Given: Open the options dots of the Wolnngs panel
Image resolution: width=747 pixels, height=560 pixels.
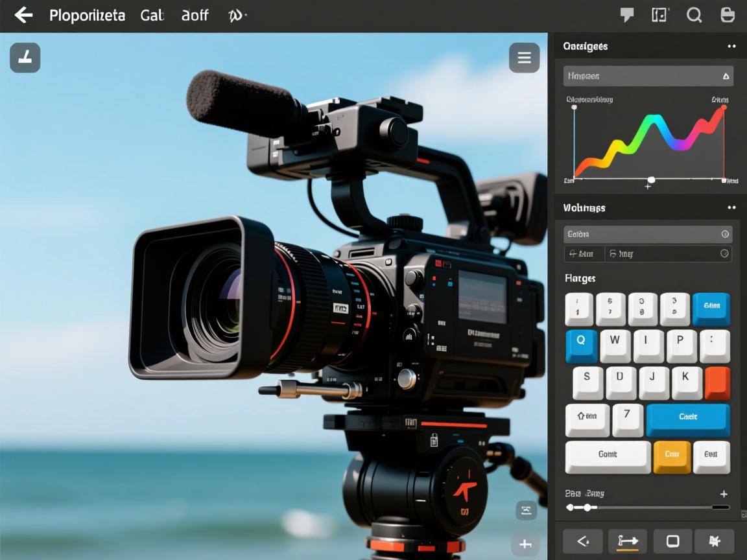Looking at the screenshot, I should click(731, 207).
